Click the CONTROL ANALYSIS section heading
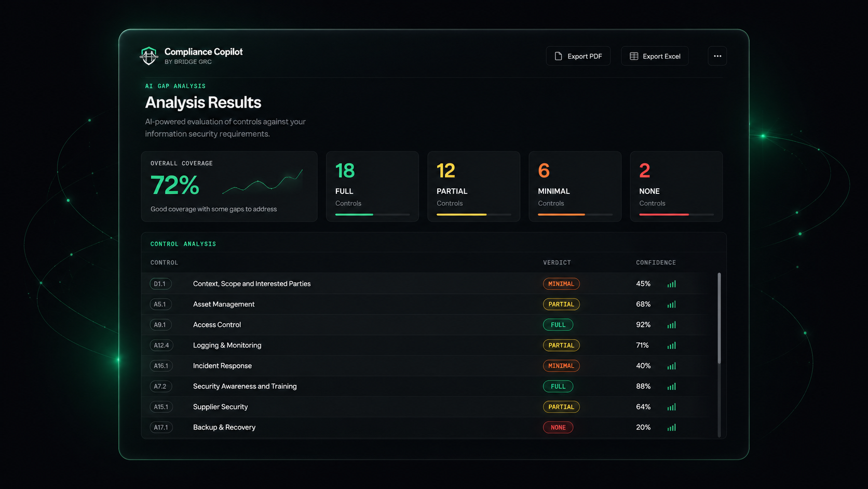Image resolution: width=868 pixels, height=489 pixels. click(x=183, y=244)
